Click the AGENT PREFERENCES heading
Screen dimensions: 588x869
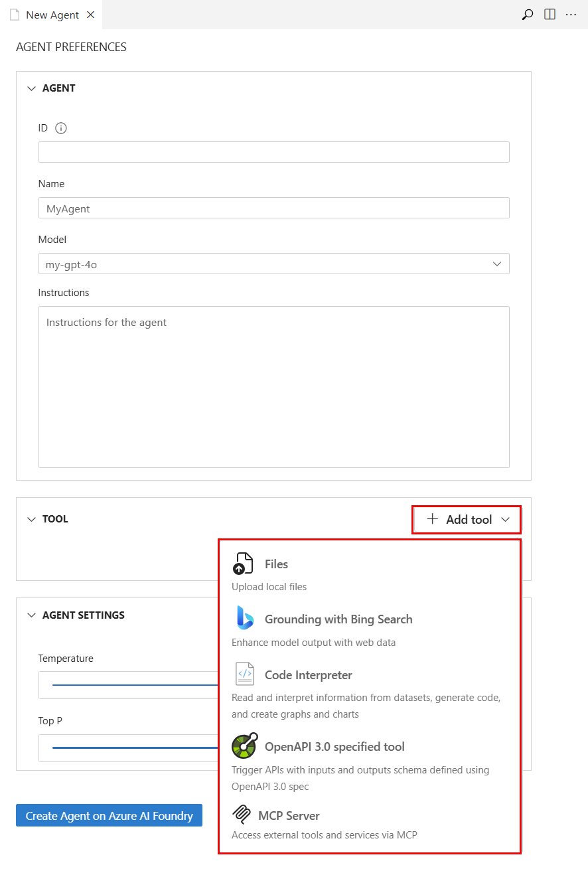tap(71, 47)
